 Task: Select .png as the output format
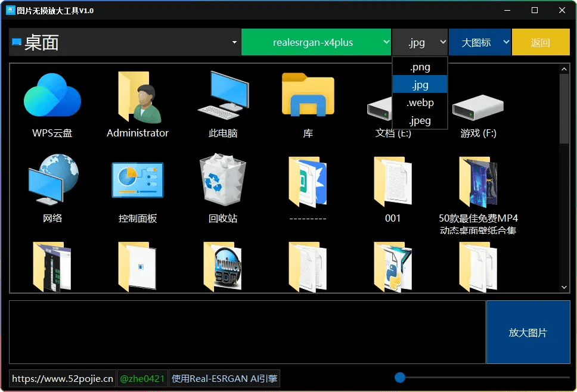click(x=420, y=66)
